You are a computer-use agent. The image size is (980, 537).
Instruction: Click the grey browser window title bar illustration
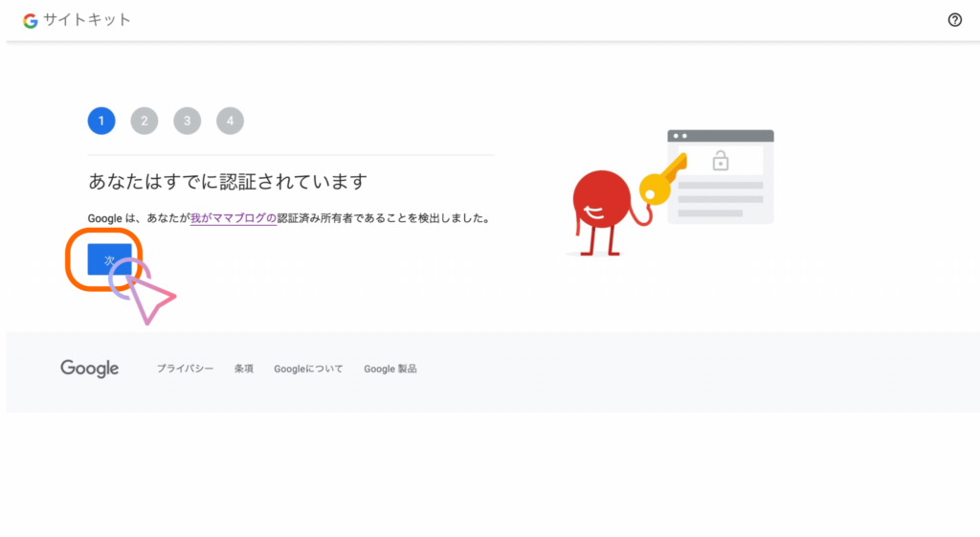point(720,136)
